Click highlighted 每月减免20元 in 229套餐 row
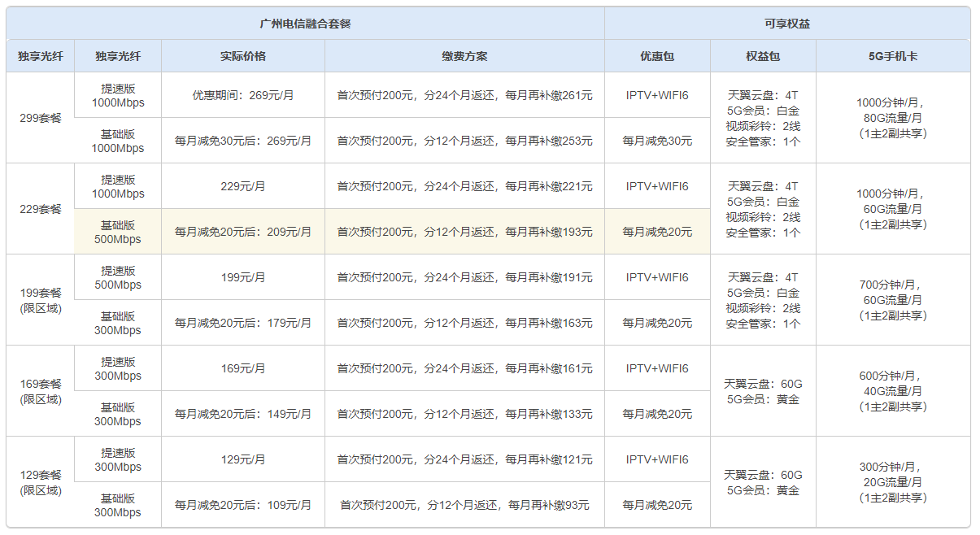 (657, 232)
